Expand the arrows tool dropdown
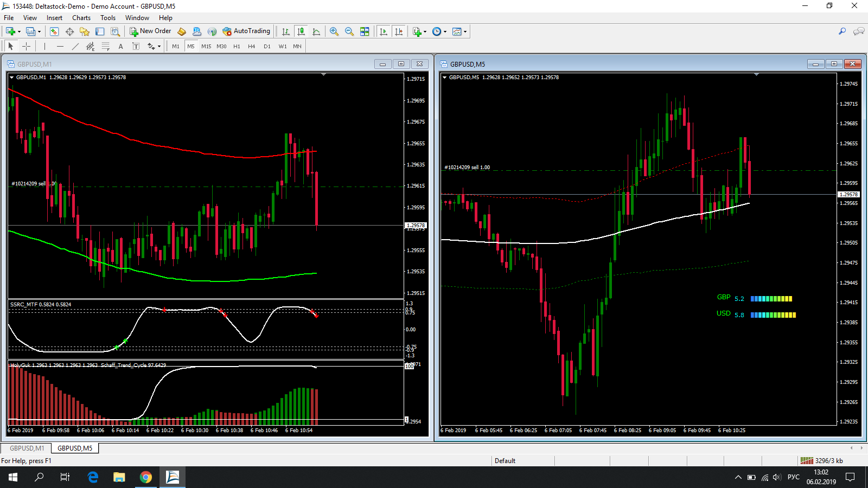Screen dimensions: 868x488 point(158,46)
